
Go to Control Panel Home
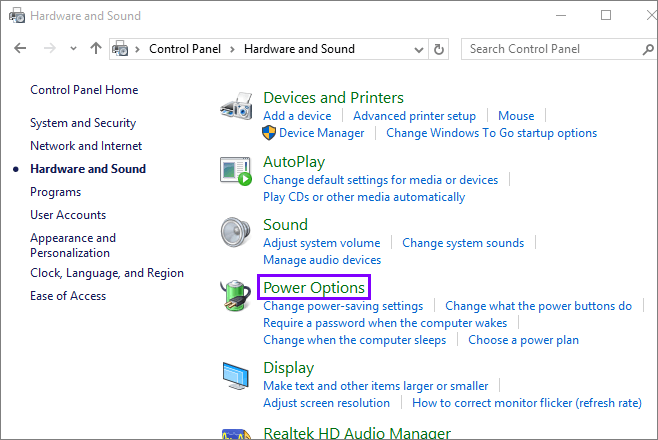tap(84, 90)
